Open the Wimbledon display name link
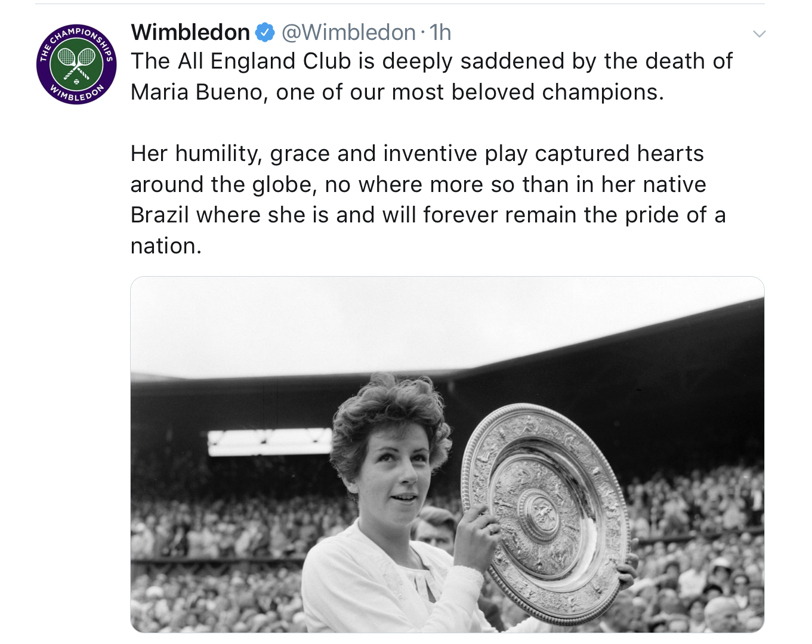The height and width of the screenshot is (644, 812). tap(190, 32)
